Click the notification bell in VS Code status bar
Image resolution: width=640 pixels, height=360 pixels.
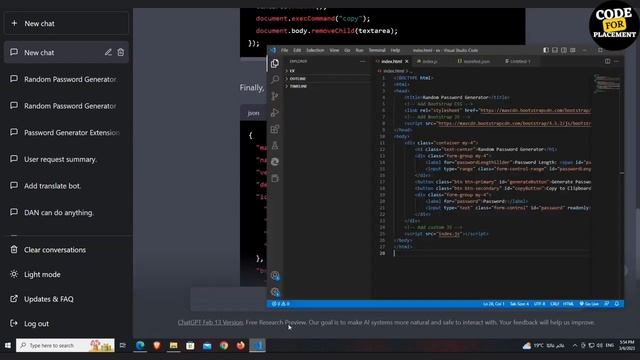[617, 304]
